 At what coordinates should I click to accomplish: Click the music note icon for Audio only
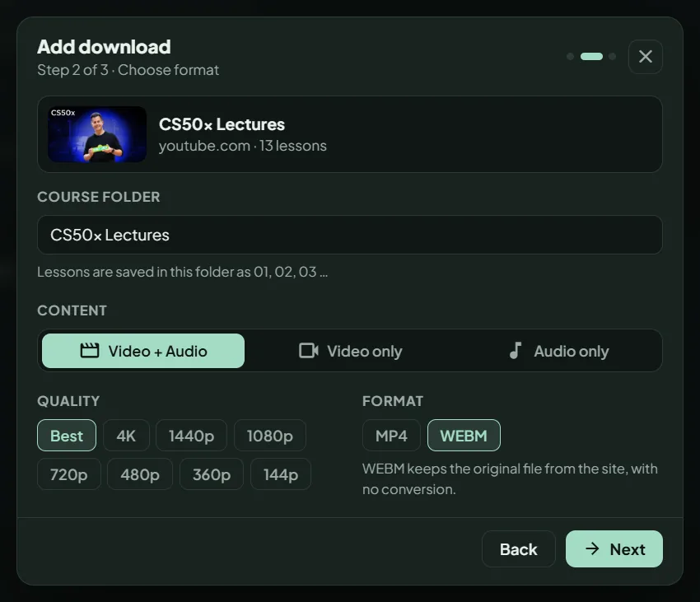click(x=516, y=351)
